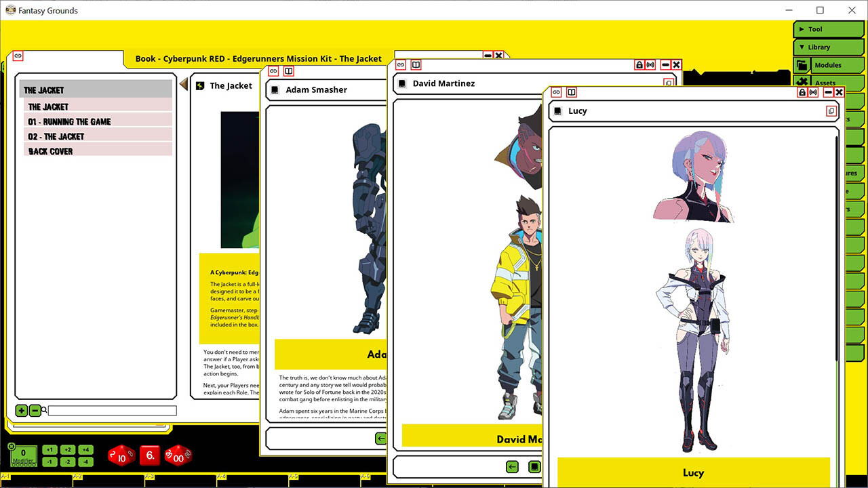Click the duplicate record icon on Lucy's sheet
The height and width of the screenshot is (488, 868).
tap(831, 110)
